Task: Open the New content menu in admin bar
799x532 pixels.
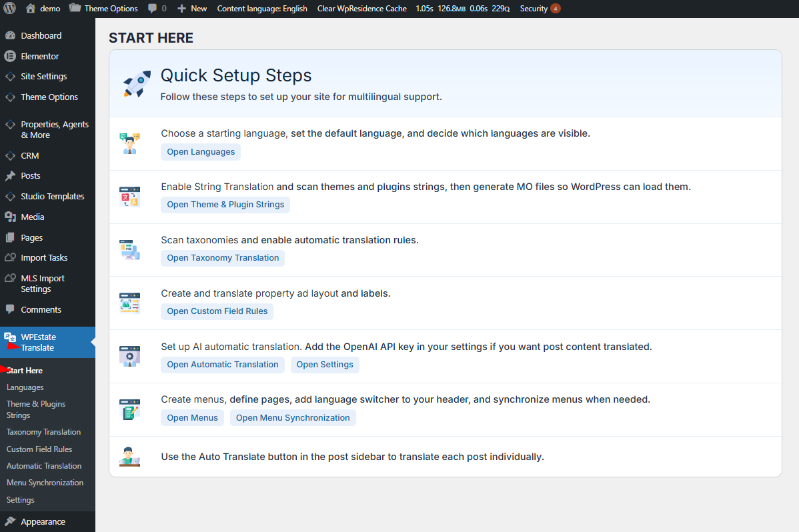Action: [191, 8]
